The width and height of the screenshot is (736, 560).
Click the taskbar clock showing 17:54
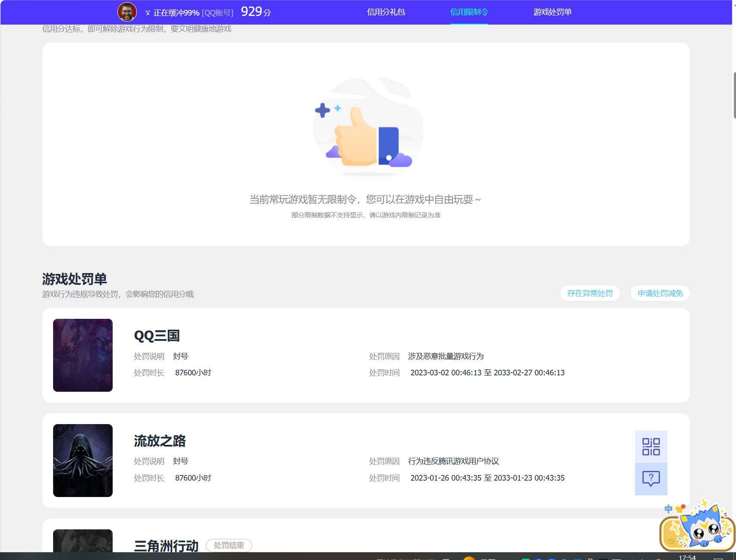point(687,557)
